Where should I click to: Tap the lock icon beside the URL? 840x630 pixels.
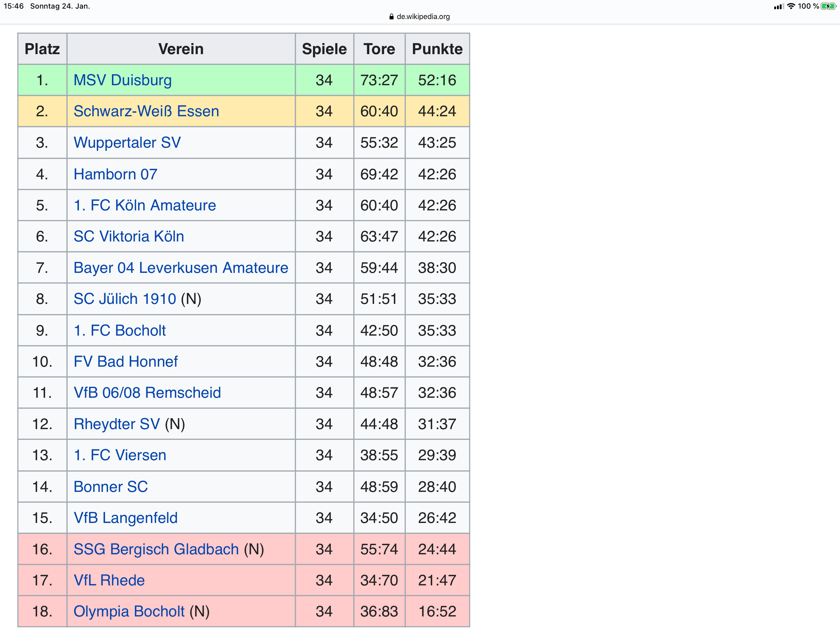point(391,17)
